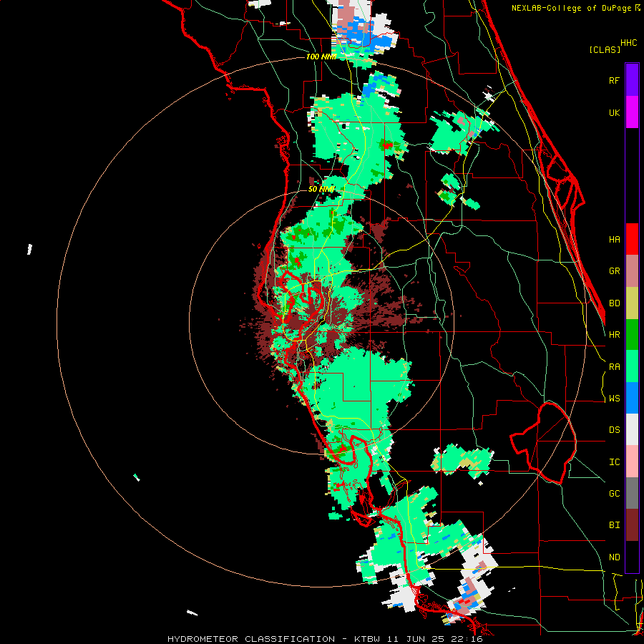Select the IC light pink legend swatch
644x644 pixels.
click(x=632, y=462)
